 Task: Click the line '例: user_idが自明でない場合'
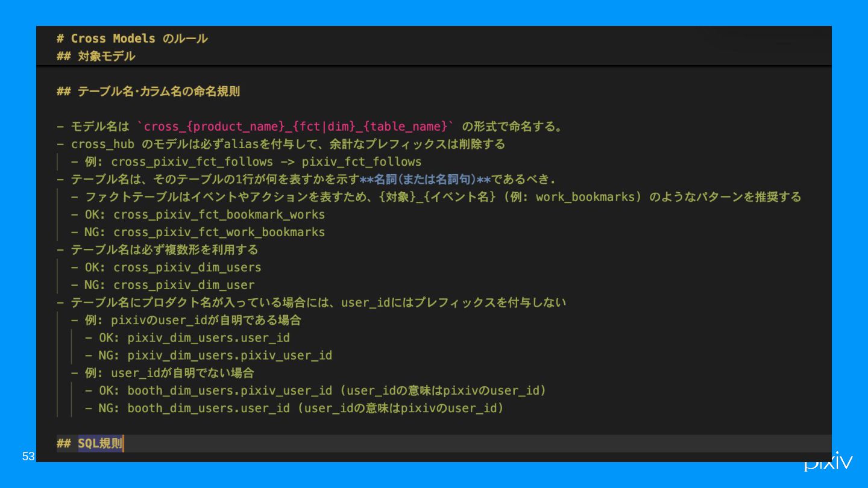[x=162, y=372]
